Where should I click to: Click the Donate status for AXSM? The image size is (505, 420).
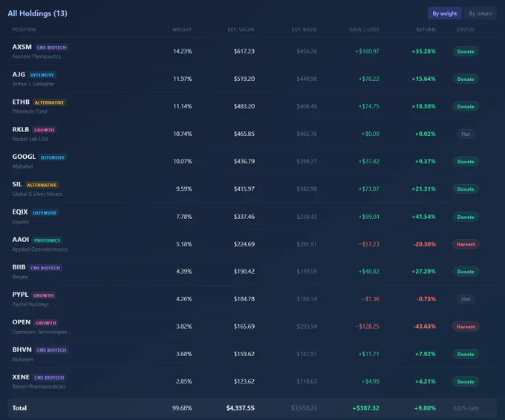[x=466, y=51]
